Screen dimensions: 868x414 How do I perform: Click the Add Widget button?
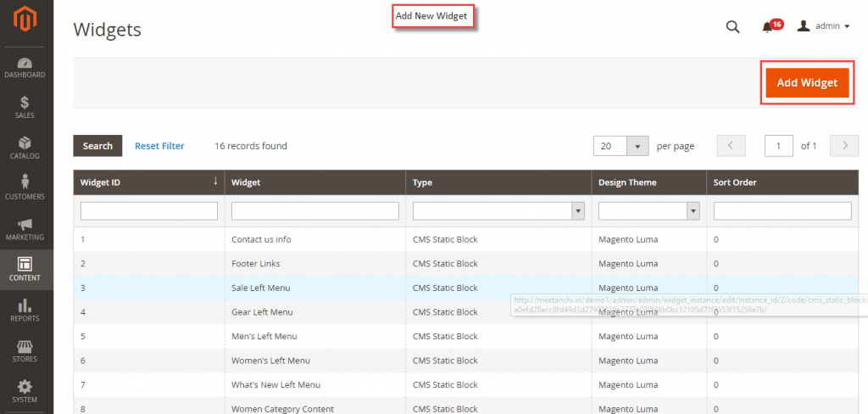(x=807, y=82)
